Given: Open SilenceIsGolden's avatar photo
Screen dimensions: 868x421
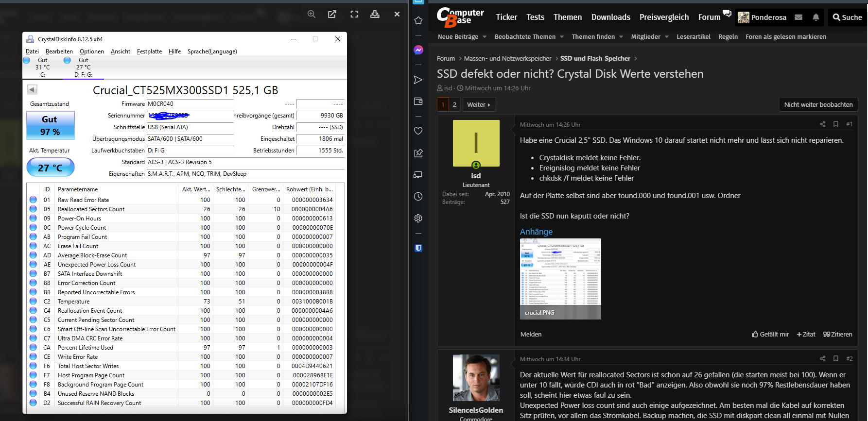Looking at the screenshot, I should coord(476,378).
